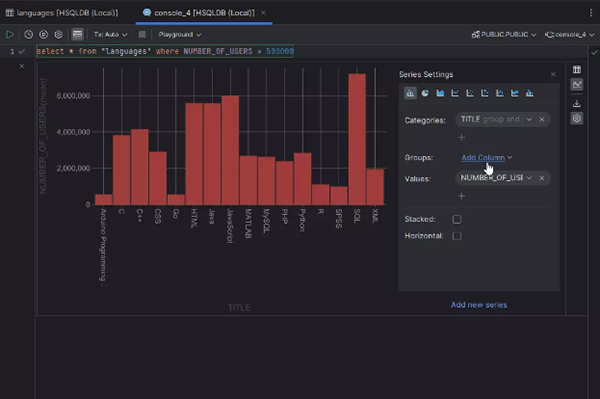Select the area chart type icon
The width and height of the screenshot is (600, 399).
tap(440, 93)
